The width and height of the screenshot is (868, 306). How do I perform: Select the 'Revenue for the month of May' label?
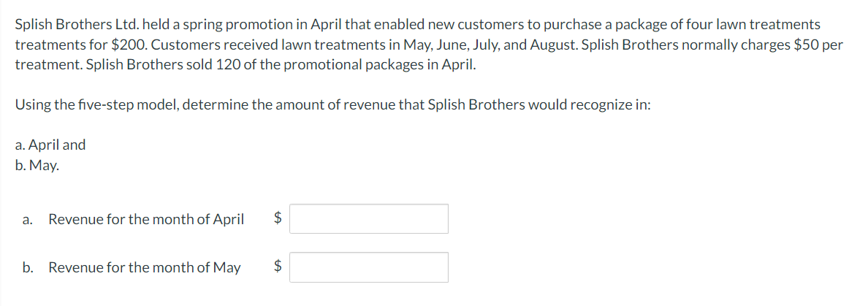[145, 268]
